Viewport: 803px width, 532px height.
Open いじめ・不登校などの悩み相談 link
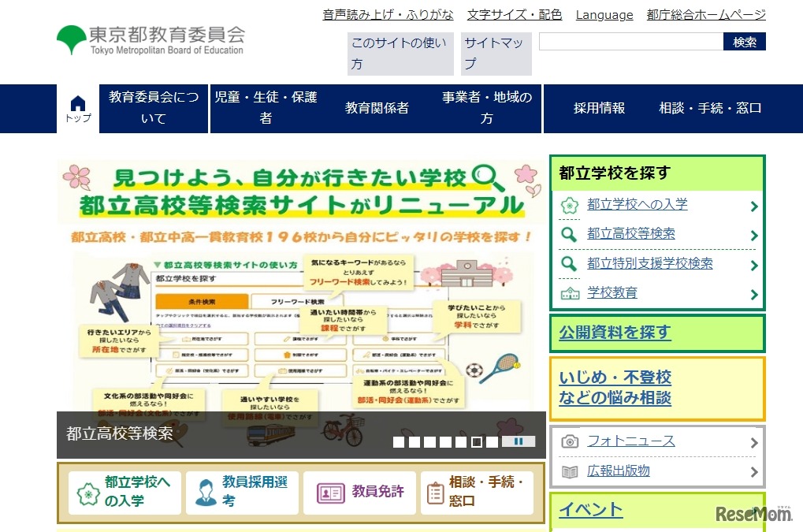click(615, 388)
